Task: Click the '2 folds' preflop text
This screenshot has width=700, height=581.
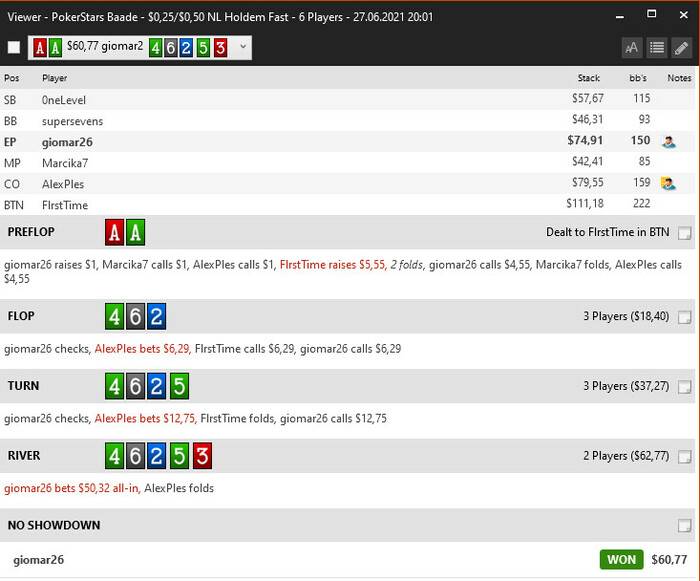Action: coord(406,265)
